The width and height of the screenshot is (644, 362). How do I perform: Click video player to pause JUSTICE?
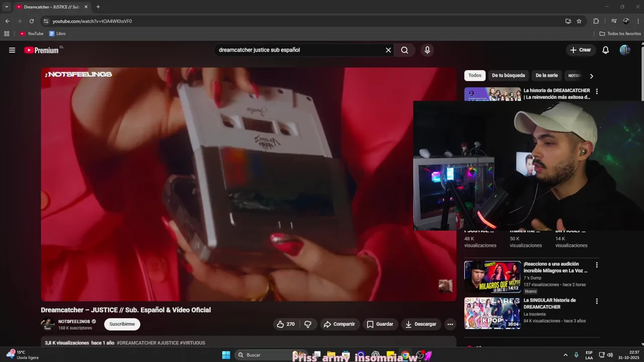pyautogui.click(x=249, y=184)
